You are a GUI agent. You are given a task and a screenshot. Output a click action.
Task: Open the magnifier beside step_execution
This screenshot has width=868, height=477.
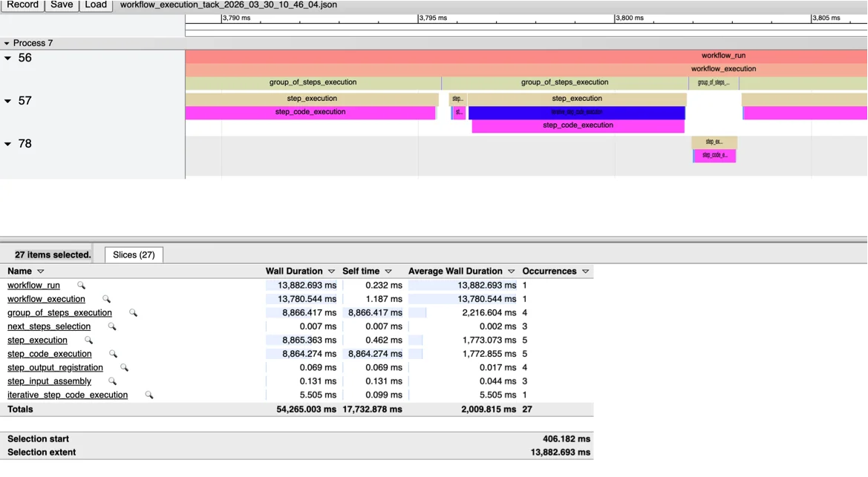coord(88,340)
